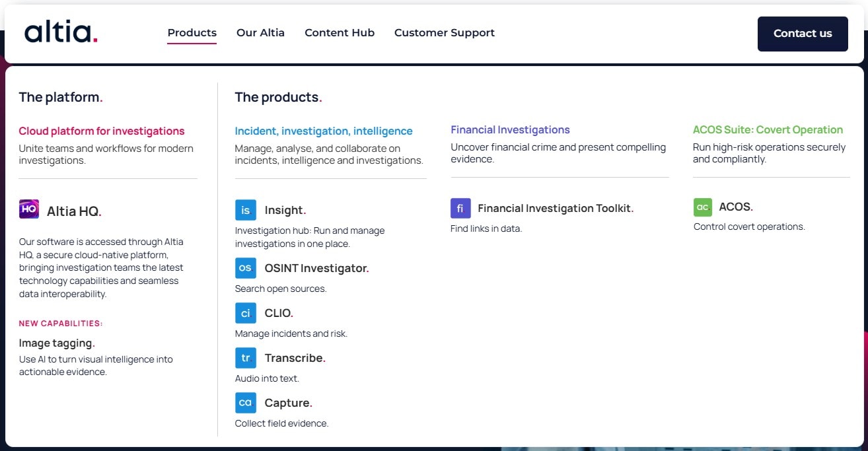
Task: Click 'Run high-risk operations securely' text
Action: tap(769, 153)
